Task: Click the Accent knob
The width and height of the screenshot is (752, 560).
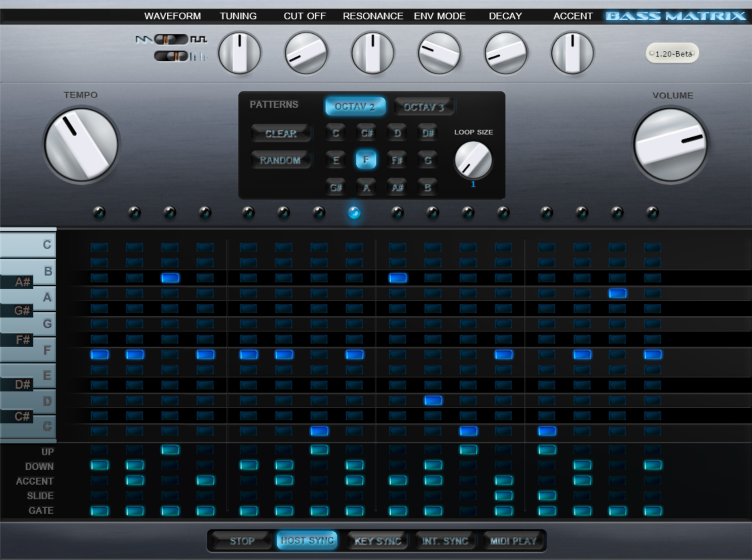Action: point(572,53)
